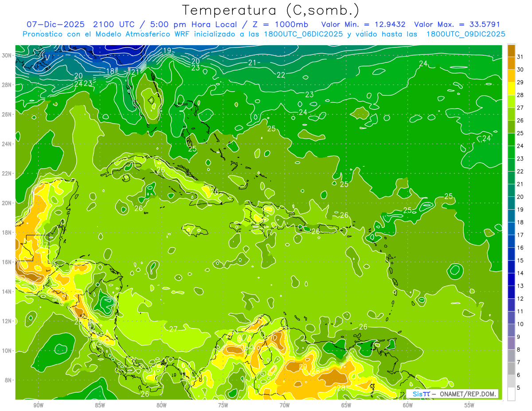Screen dimensions: 532x411
Task: Click the '10N' latitude axis label
Action: (6, 350)
